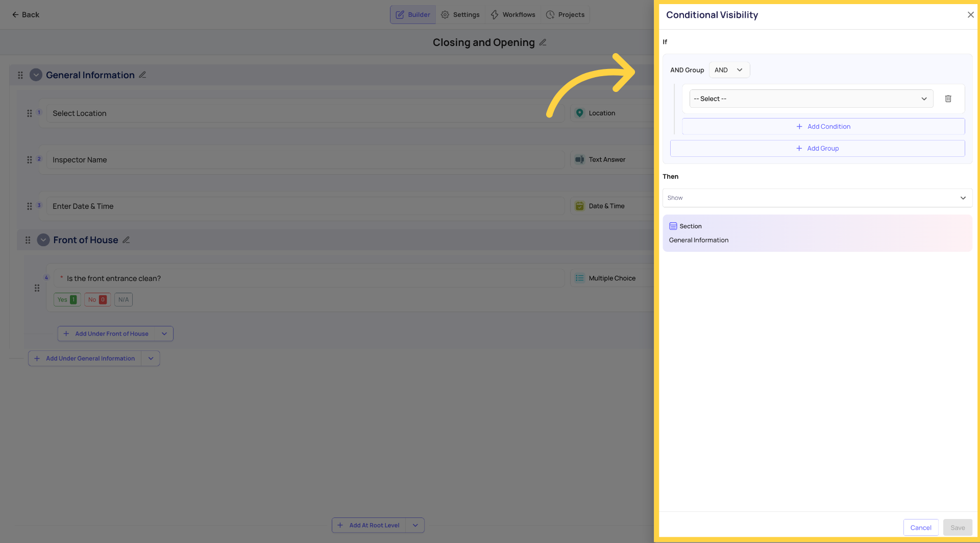The image size is (980, 543).
Task: Click the Multiple Choice type label
Action: click(612, 278)
